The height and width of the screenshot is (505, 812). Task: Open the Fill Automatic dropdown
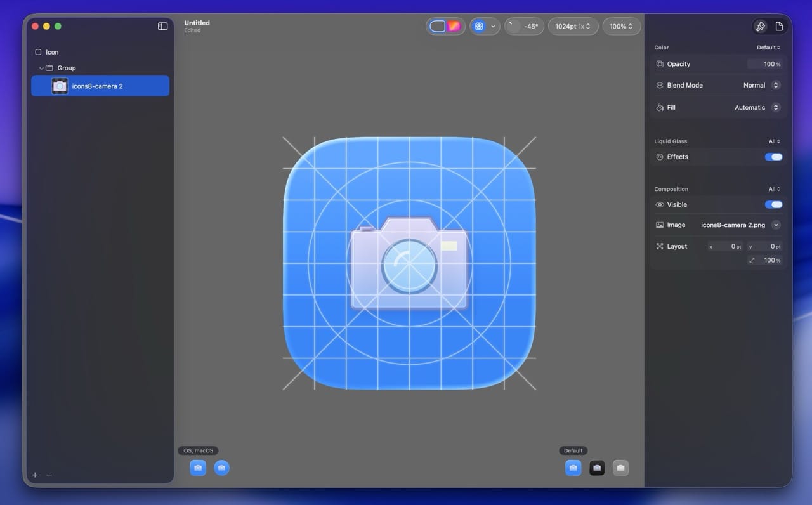pos(757,107)
